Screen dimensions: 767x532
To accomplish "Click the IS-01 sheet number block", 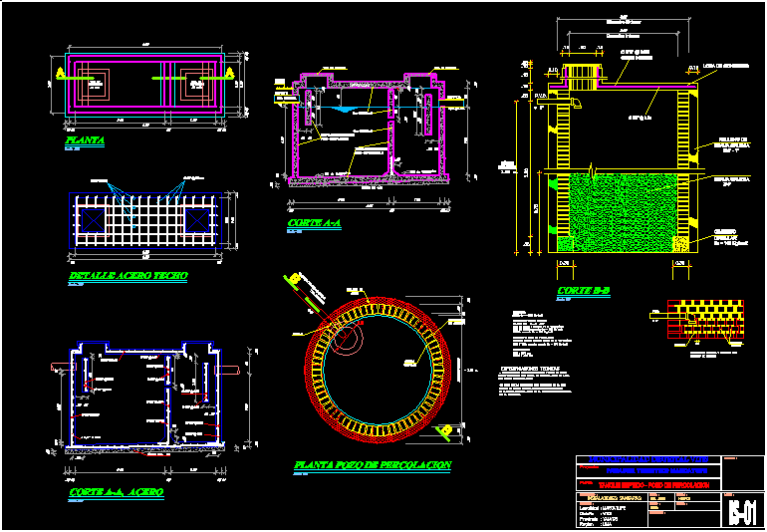I will (740, 512).
